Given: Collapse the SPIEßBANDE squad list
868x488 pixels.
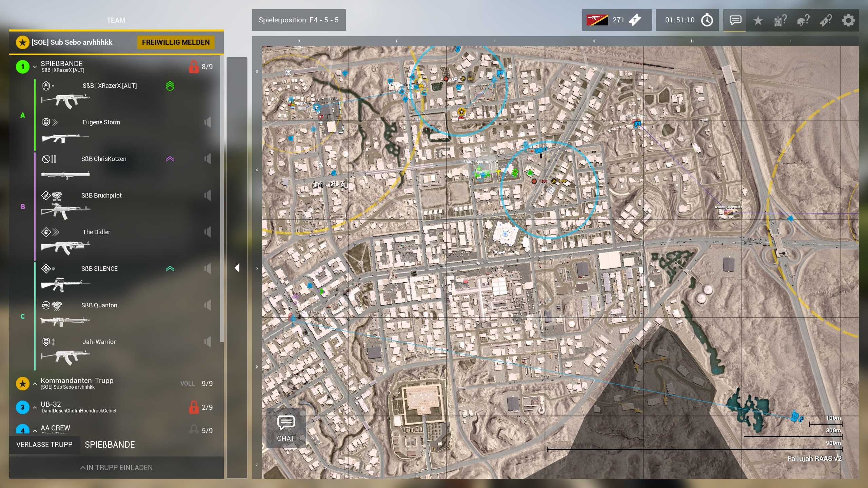Looking at the screenshot, I should (x=35, y=67).
